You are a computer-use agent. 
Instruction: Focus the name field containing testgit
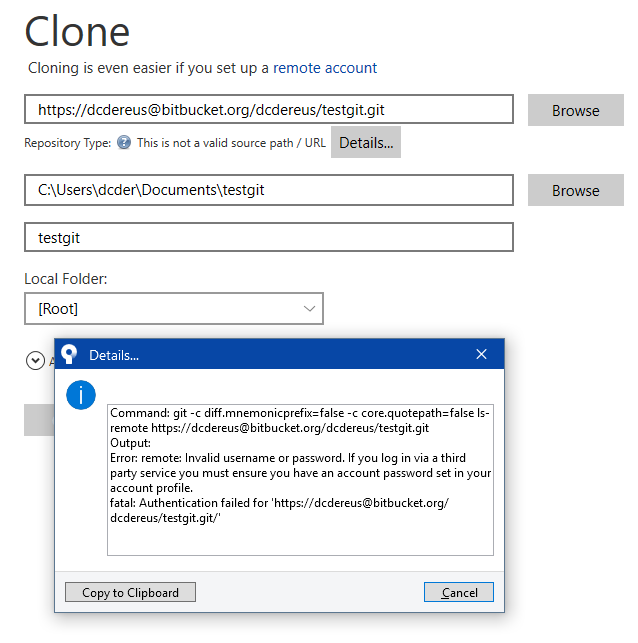tap(269, 237)
